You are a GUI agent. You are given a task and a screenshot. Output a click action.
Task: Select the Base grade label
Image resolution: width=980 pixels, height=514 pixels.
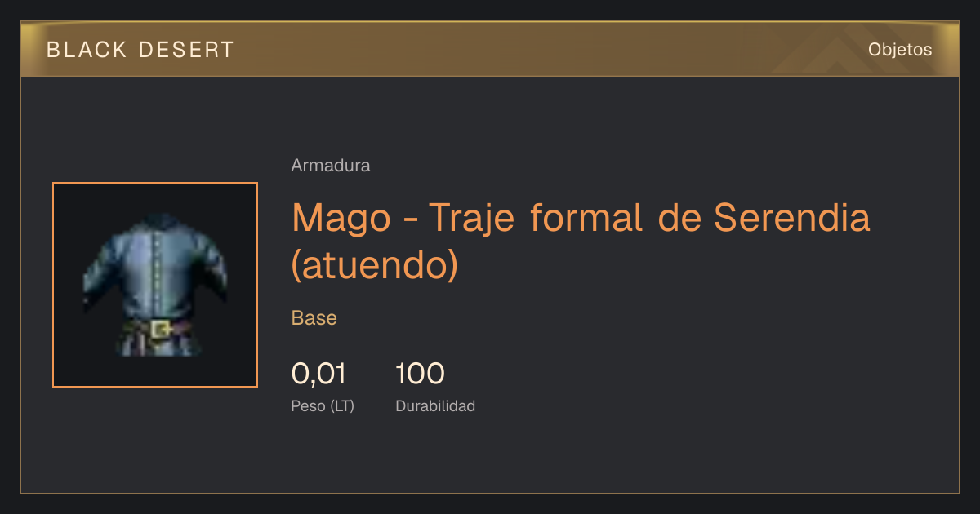click(x=314, y=318)
